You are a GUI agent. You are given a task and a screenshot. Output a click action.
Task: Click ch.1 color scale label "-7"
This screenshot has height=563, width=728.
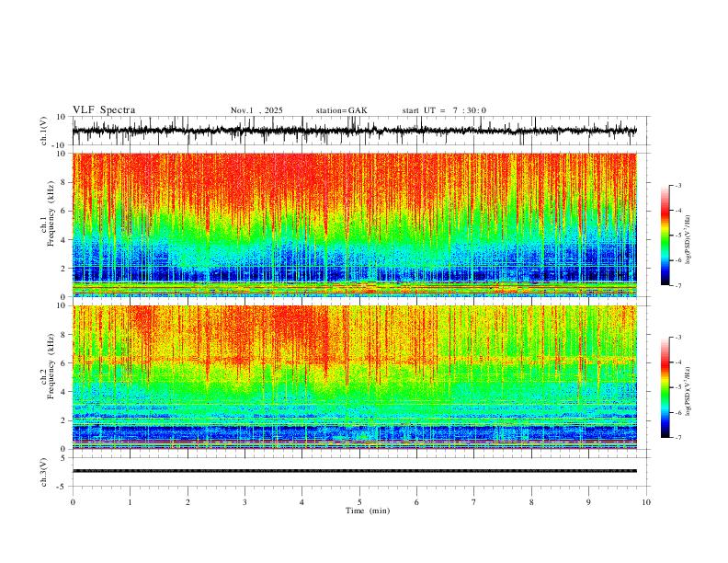(x=677, y=285)
